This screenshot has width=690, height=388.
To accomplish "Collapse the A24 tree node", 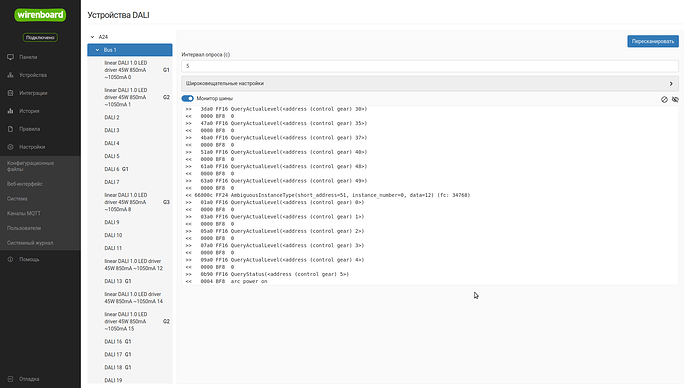I will [92, 37].
